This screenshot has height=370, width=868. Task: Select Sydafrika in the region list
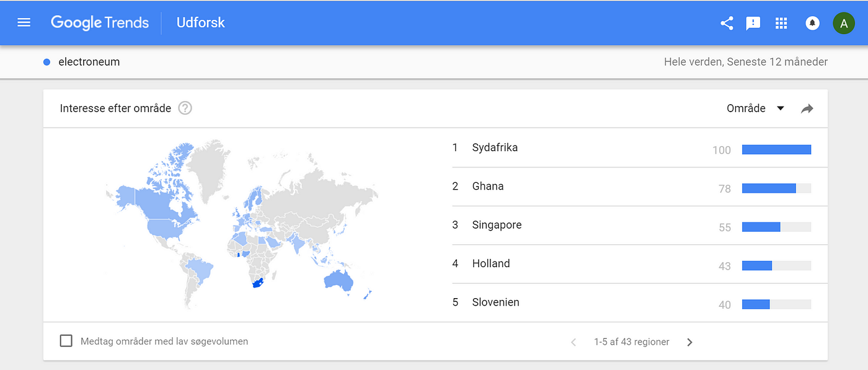pos(495,148)
